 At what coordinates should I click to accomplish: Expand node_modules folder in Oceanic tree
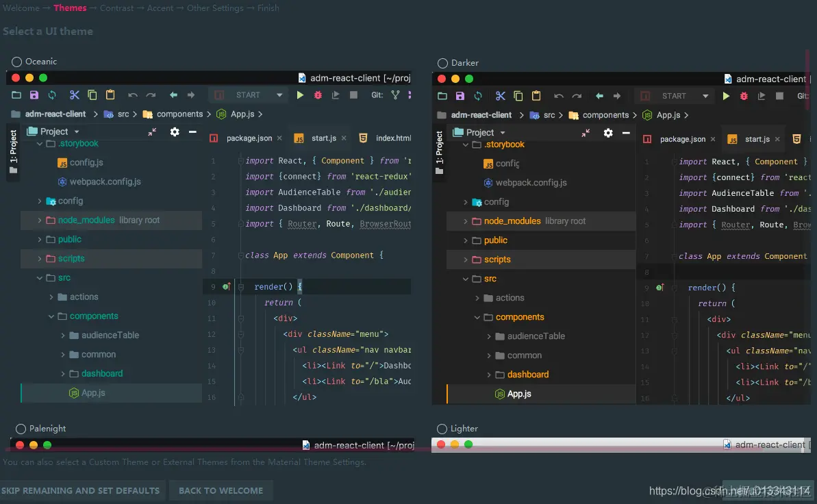pyautogui.click(x=40, y=220)
